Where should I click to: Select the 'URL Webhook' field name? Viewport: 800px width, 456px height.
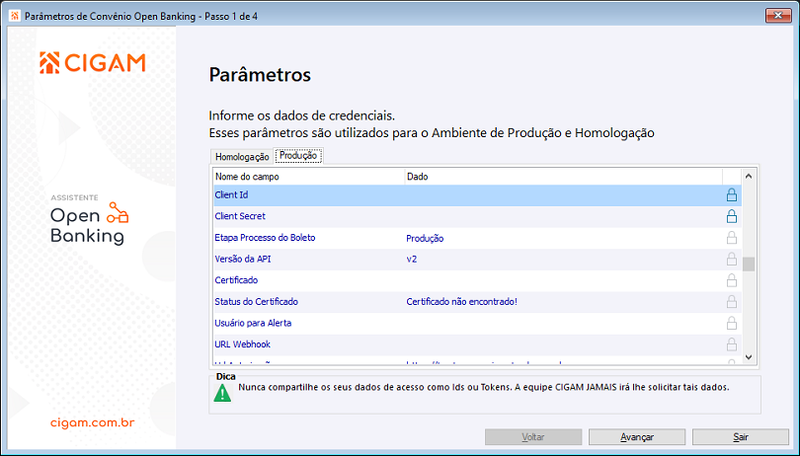pyautogui.click(x=242, y=344)
